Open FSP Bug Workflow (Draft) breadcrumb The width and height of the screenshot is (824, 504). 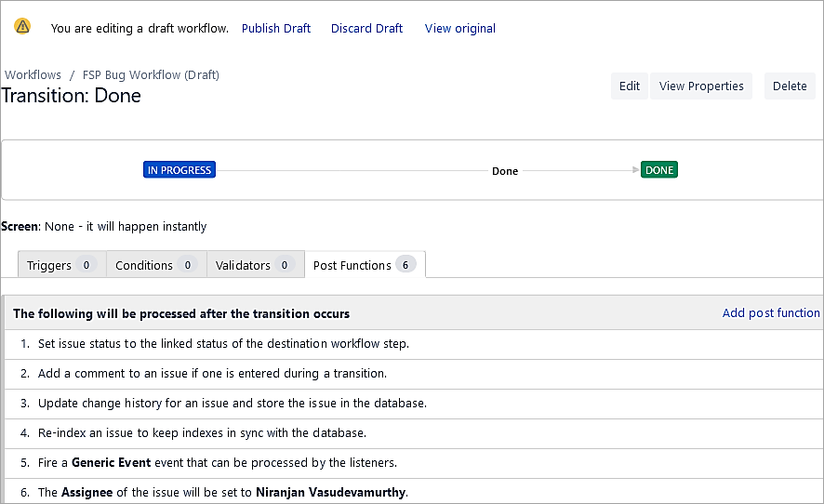[151, 74]
